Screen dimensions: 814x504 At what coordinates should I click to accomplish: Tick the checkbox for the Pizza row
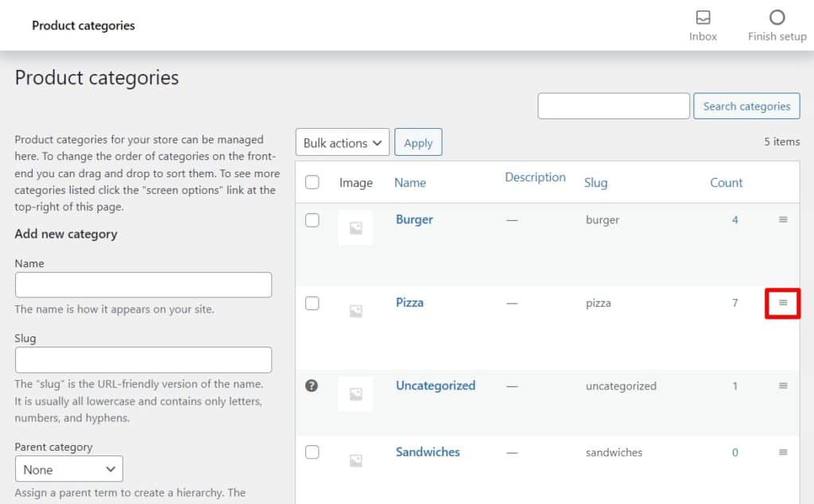pos(312,303)
